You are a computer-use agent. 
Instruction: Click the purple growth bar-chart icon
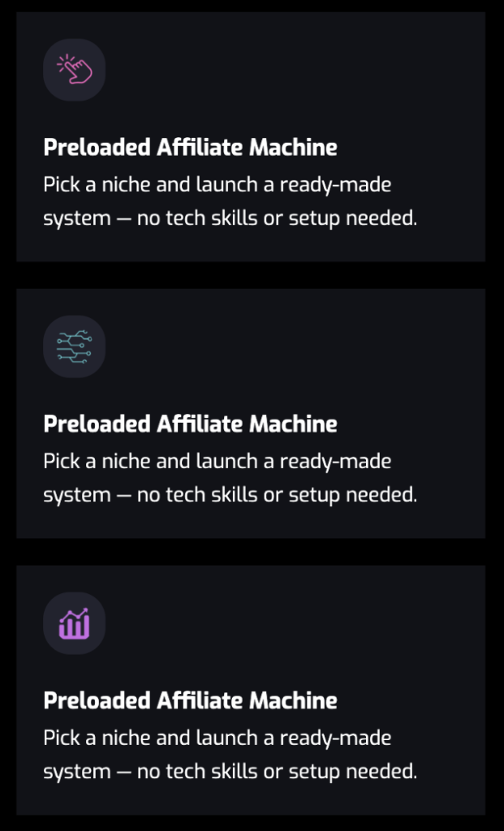[x=74, y=623]
